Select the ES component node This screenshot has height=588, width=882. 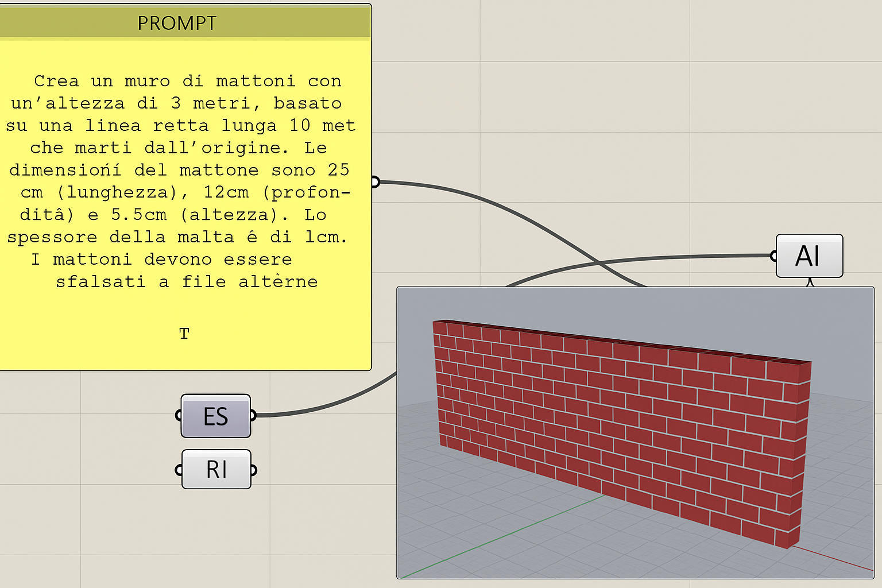point(216,416)
